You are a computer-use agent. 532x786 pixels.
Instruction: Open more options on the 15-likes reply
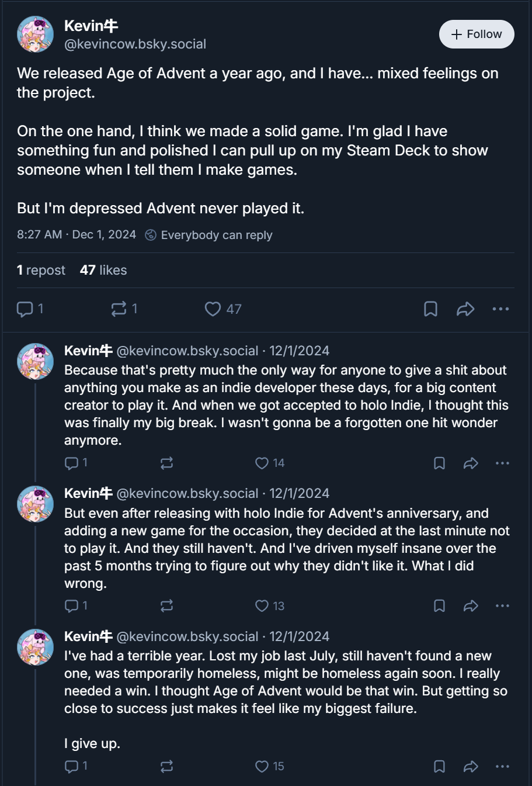pos(502,766)
